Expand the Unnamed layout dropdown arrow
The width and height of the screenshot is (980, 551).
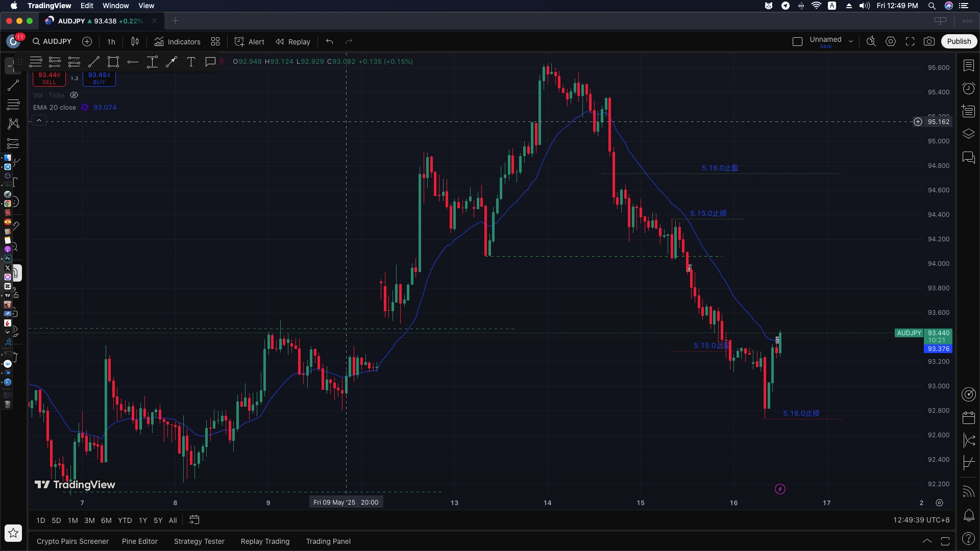coord(851,42)
